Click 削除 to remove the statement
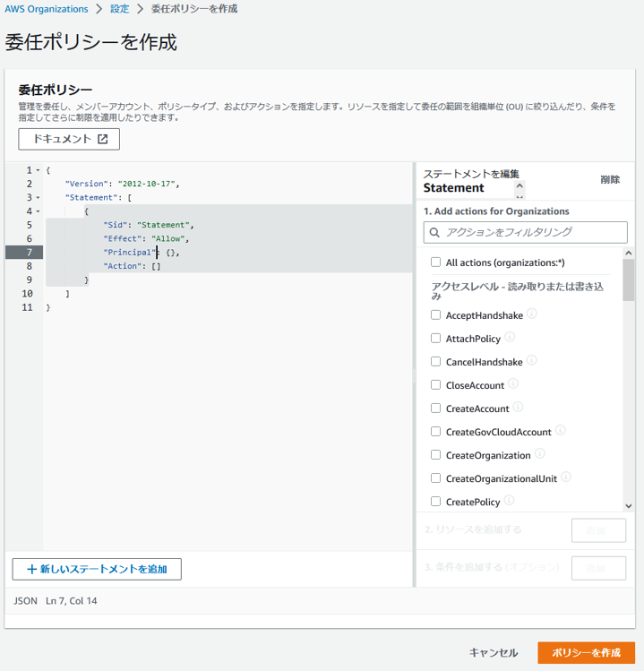 (x=610, y=180)
